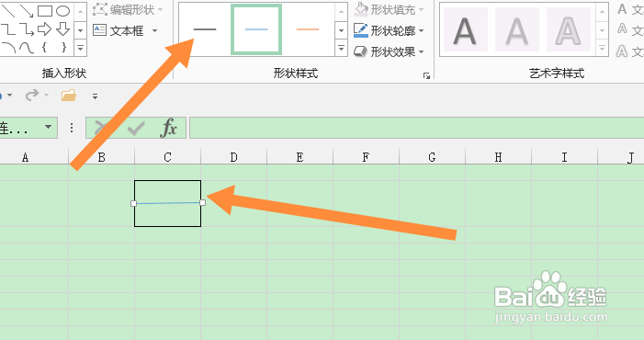This screenshot has width=644, height=340.
Task: Open the 形状样式 dialog launcher
Action: pos(427,75)
